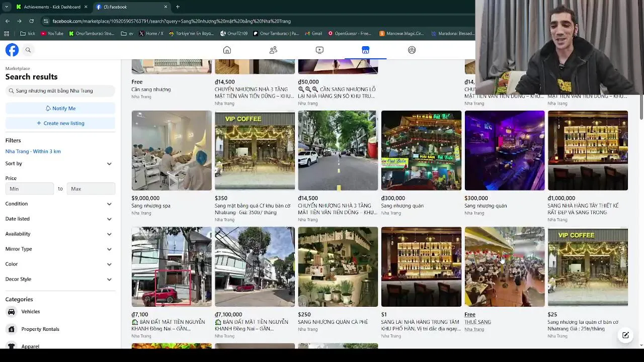Click the Property Rentals category icon

[11, 329]
